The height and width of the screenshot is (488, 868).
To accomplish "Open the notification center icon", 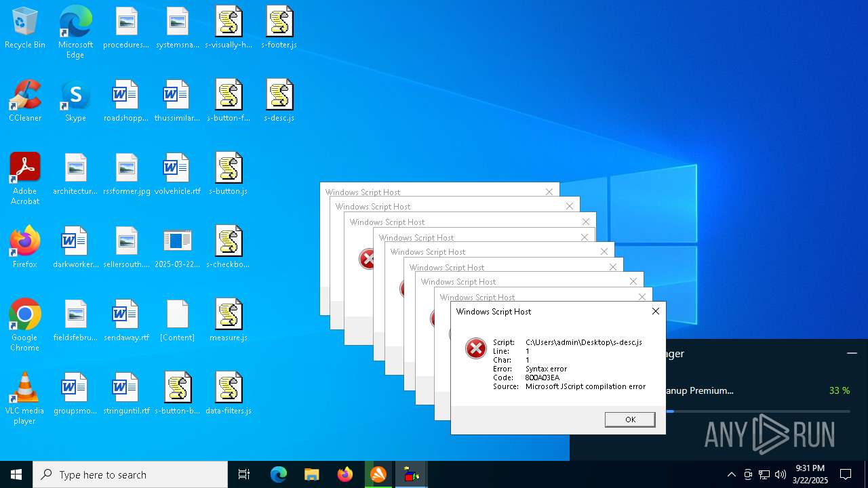I will pos(846,474).
